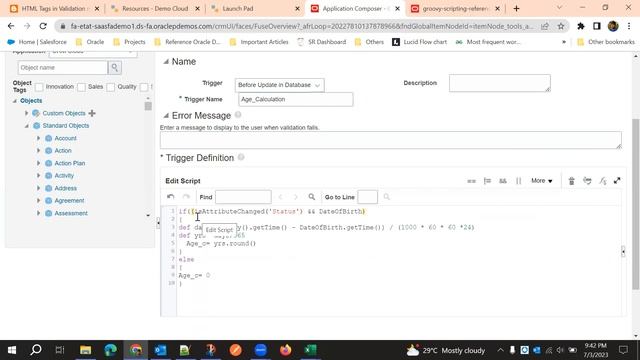Click the Go to Line search icon
The height and width of the screenshot is (360, 640).
pyautogui.click(x=387, y=197)
